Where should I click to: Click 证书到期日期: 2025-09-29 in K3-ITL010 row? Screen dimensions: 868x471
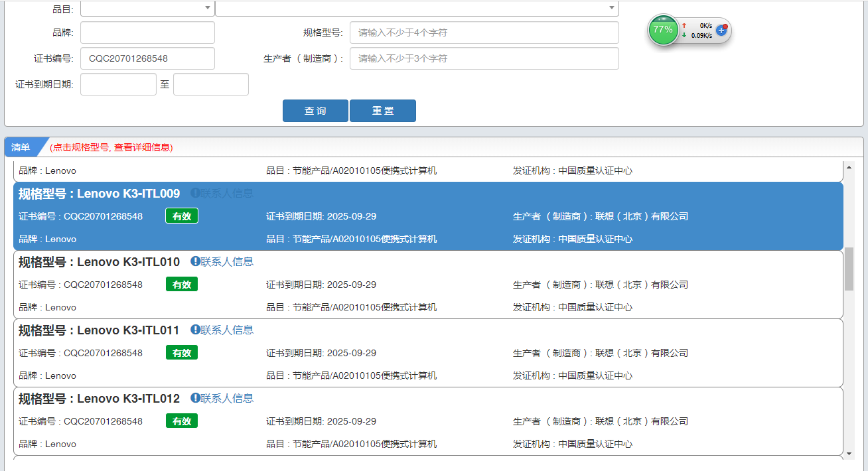[x=321, y=285]
